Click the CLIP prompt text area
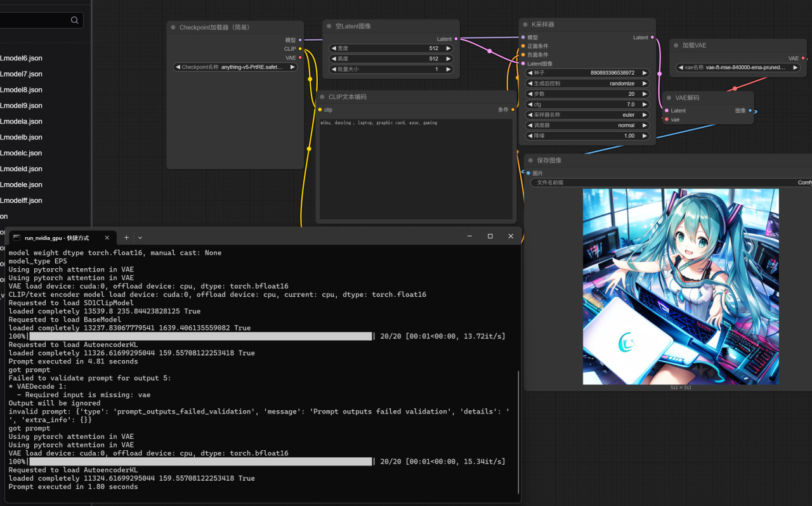 415,168
